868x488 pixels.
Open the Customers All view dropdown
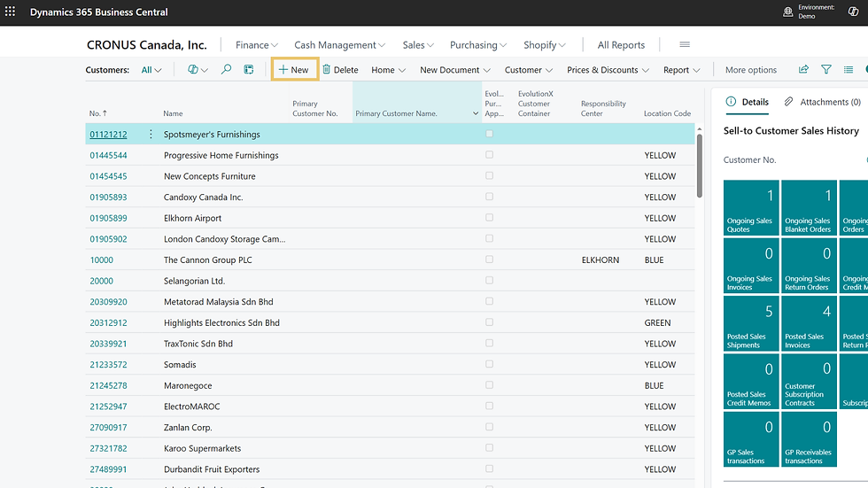tap(151, 70)
